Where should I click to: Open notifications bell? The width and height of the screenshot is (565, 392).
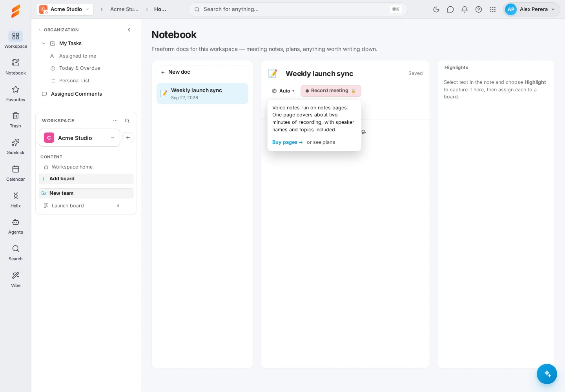[x=465, y=9]
